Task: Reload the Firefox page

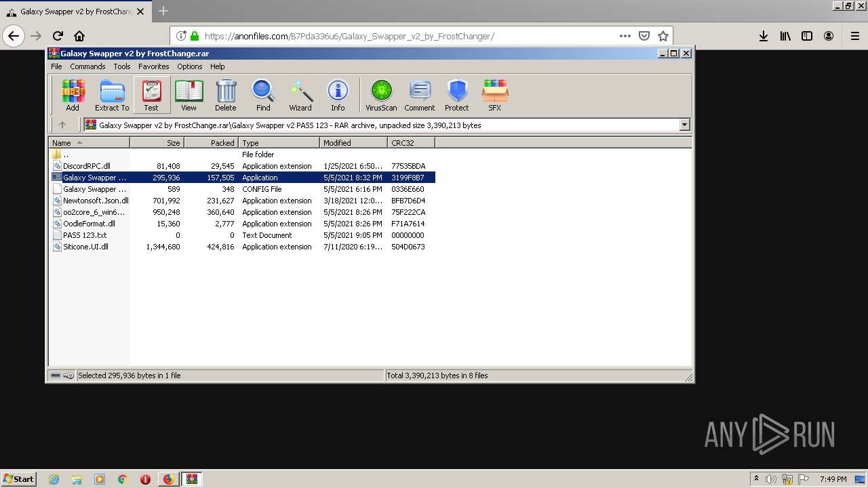Action: 58,36
